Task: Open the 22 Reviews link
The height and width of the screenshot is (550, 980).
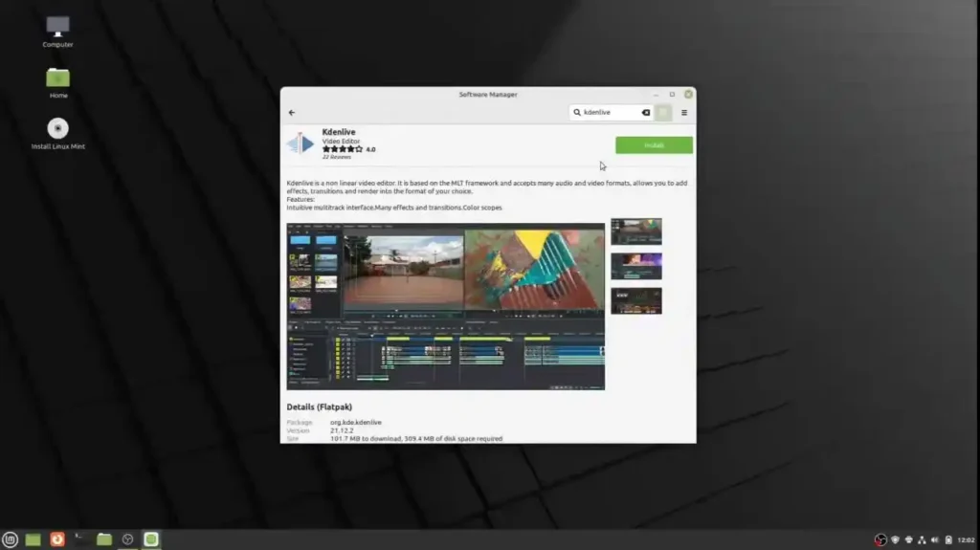Action: tap(337, 157)
